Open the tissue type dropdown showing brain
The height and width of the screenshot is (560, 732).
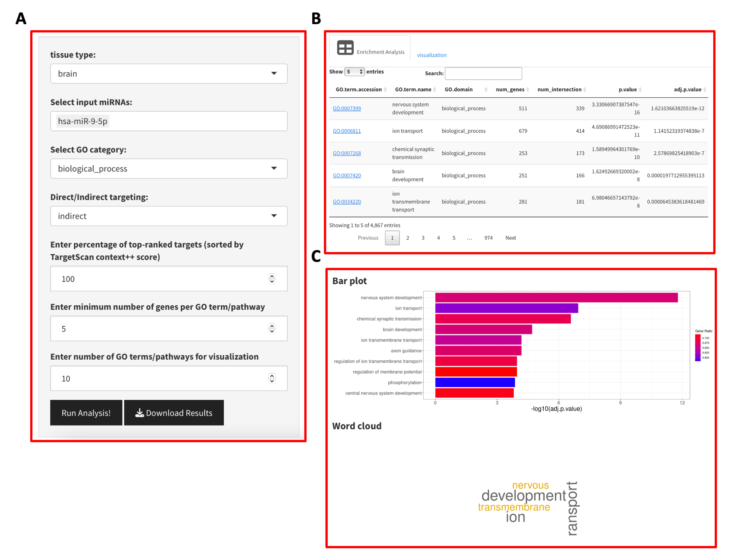click(169, 74)
